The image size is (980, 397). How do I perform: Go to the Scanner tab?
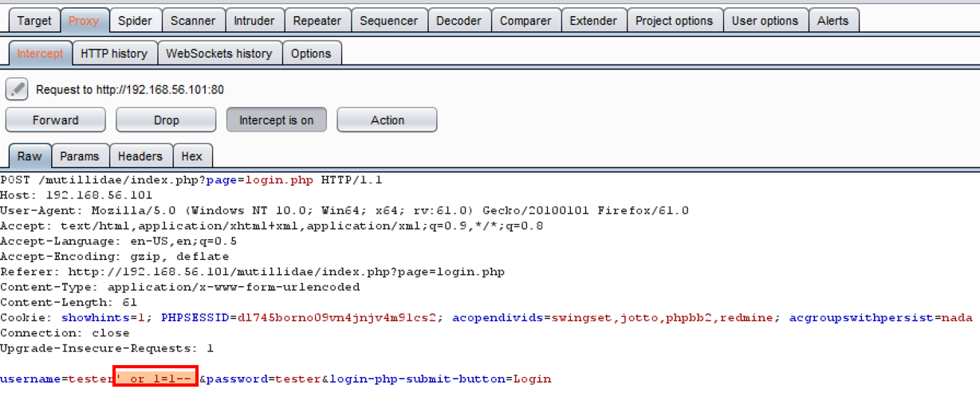193,21
